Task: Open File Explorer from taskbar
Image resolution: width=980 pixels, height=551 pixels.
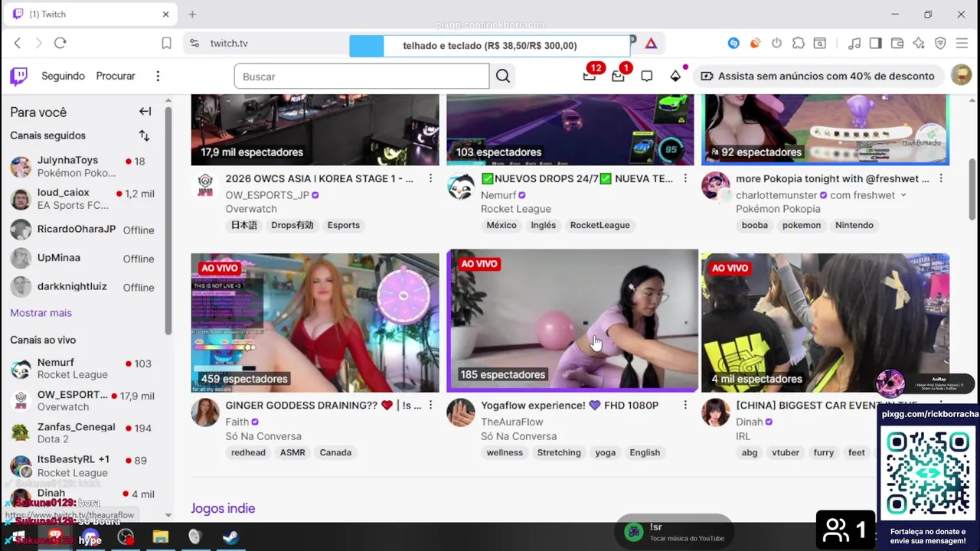Action: coord(160,537)
